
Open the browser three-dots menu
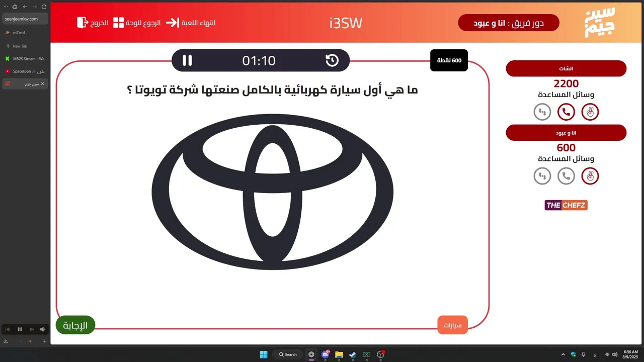tap(6, 7)
